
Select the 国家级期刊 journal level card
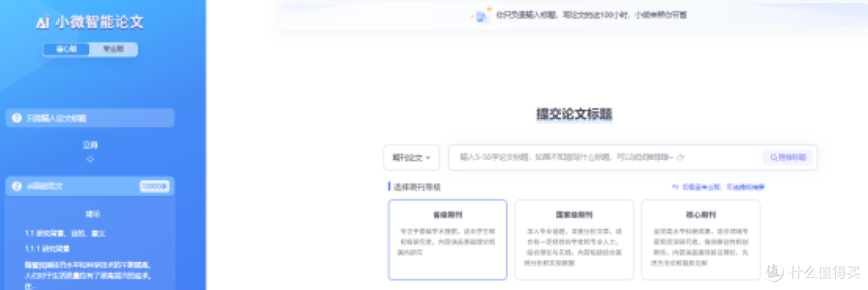pyautogui.click(x=574, y=239)
